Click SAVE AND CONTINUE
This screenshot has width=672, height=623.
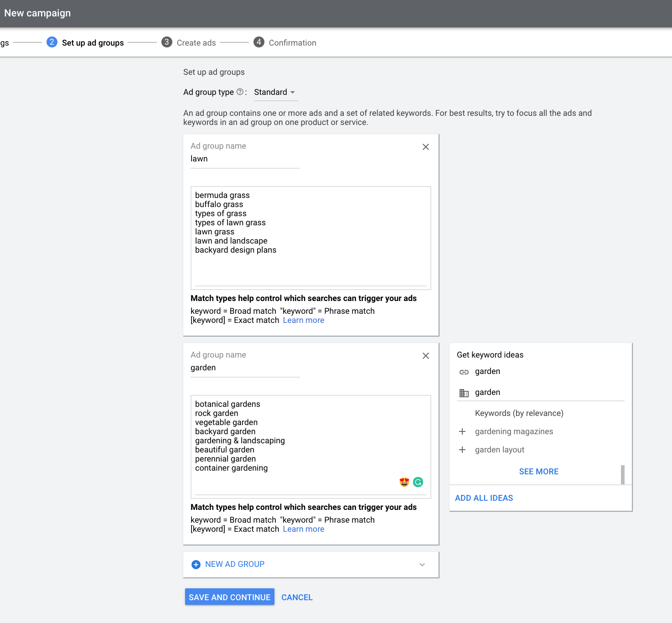[229, 597]
